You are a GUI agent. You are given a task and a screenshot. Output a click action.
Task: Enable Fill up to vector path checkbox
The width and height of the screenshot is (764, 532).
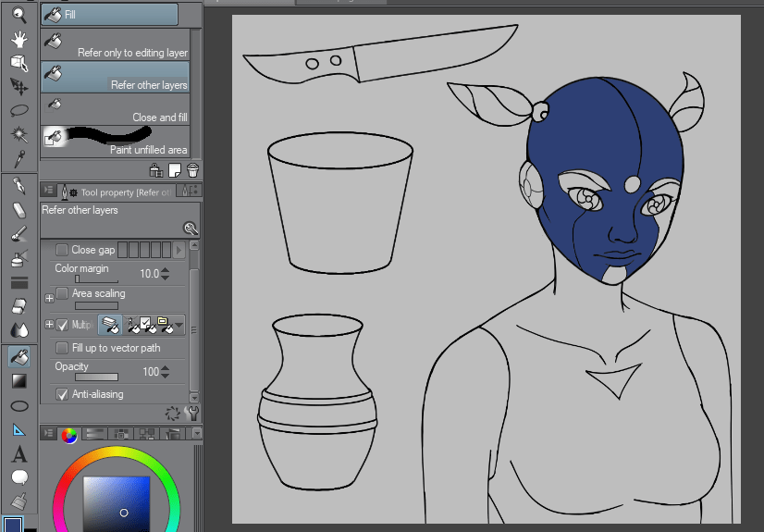[x=62, y=348]
